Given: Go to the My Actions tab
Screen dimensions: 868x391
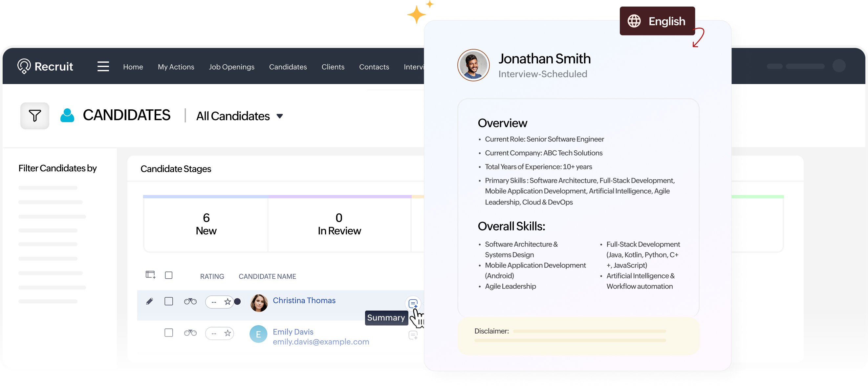Looking at the screenshot, I should coord(176,67).
